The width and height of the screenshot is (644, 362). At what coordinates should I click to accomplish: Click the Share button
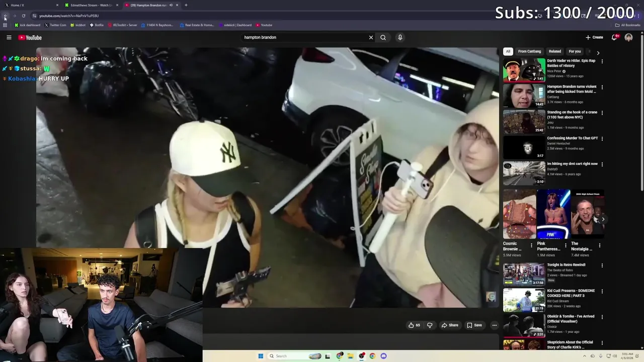450,325
